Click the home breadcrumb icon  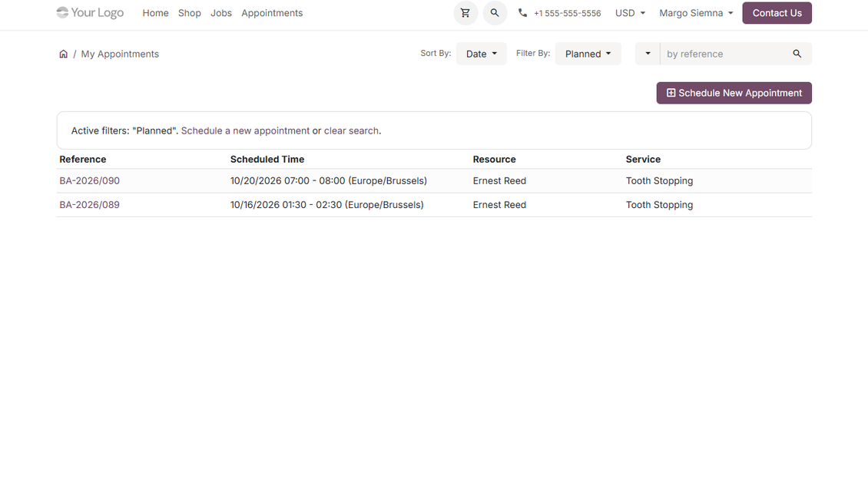click(64, 54)
